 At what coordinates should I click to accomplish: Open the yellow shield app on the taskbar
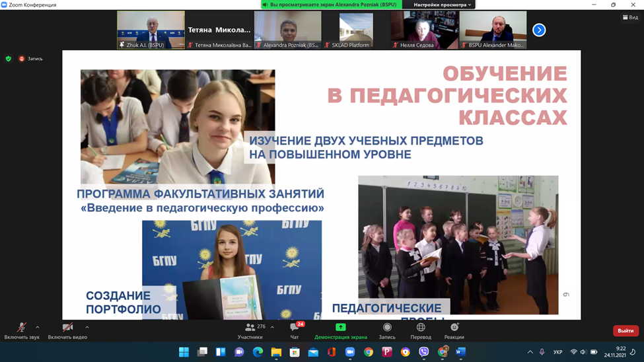tap(406, 352)
